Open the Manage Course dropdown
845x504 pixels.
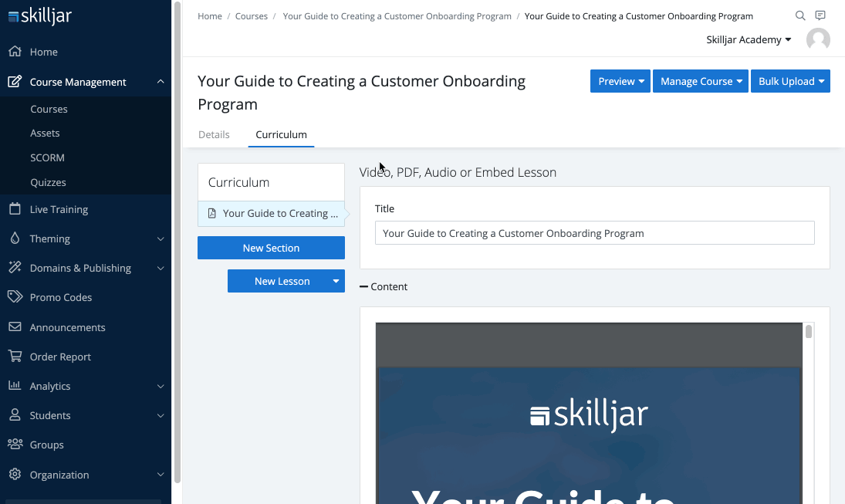pyautogui.click(x=701, y=81)
